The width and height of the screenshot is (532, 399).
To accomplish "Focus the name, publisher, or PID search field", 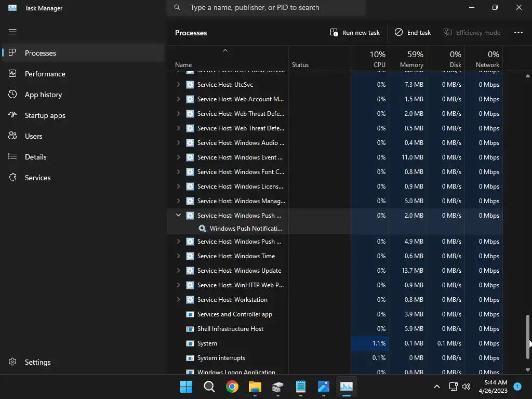I will pos(266,7).
